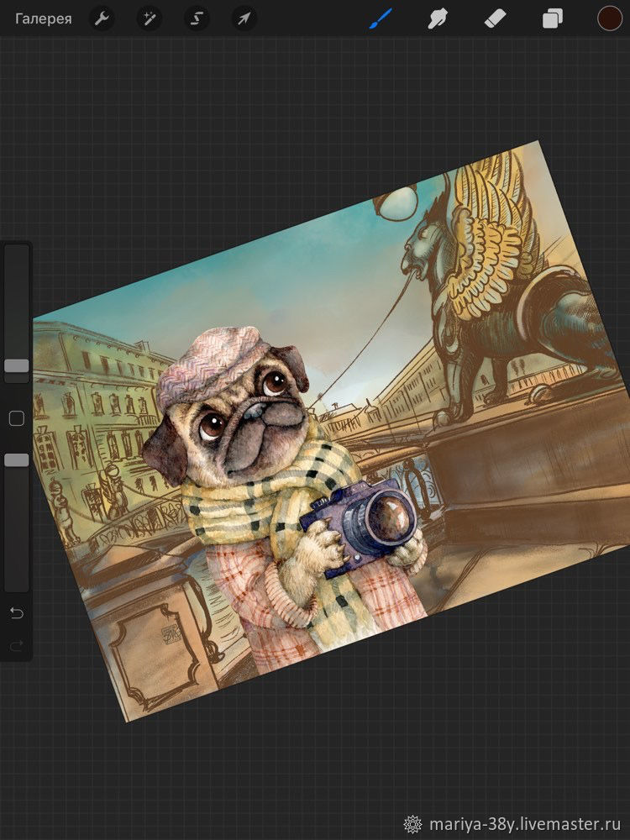This screenshot has width=630, height=840.
Task: Open the Layers panel
Action: (x=553, y=20)
